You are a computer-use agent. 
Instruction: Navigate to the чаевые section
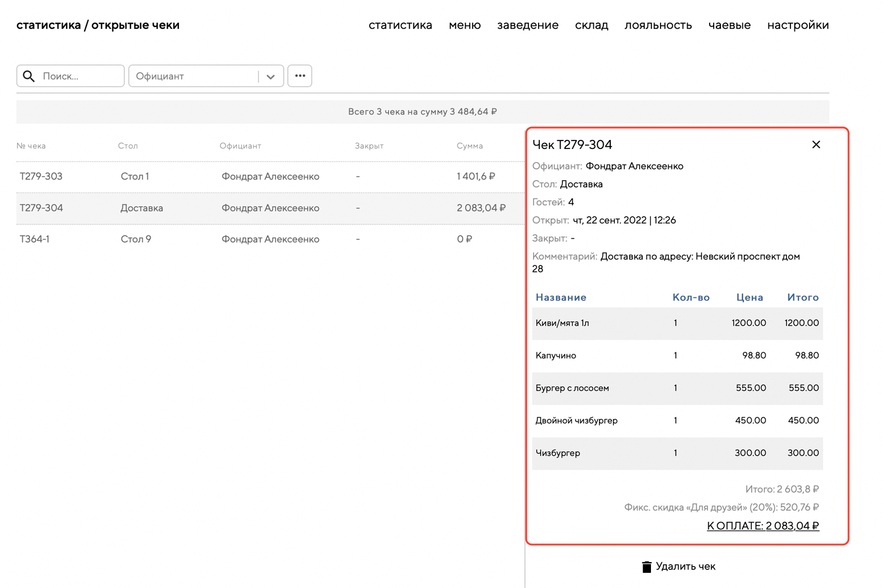[729, 25]
